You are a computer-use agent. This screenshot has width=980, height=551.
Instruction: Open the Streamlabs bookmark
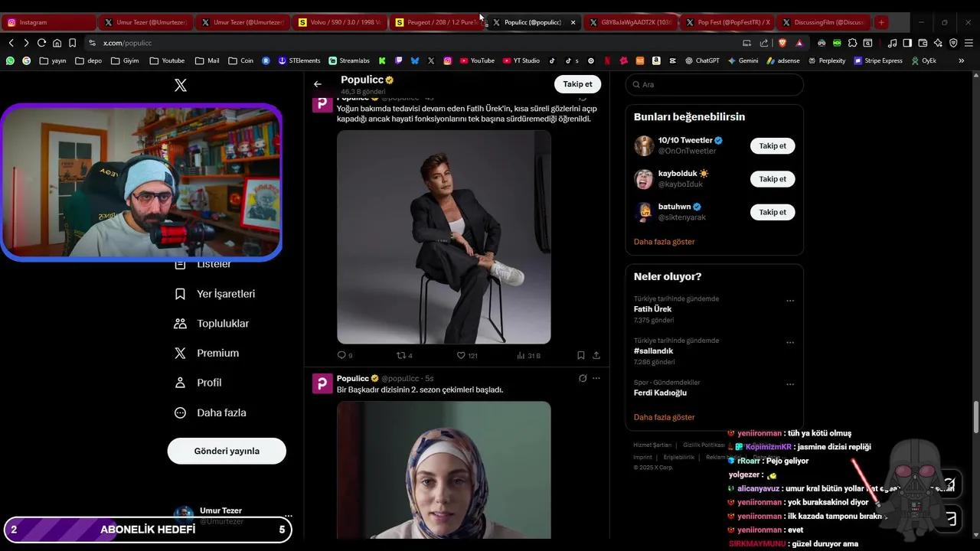tap(349, 60)
